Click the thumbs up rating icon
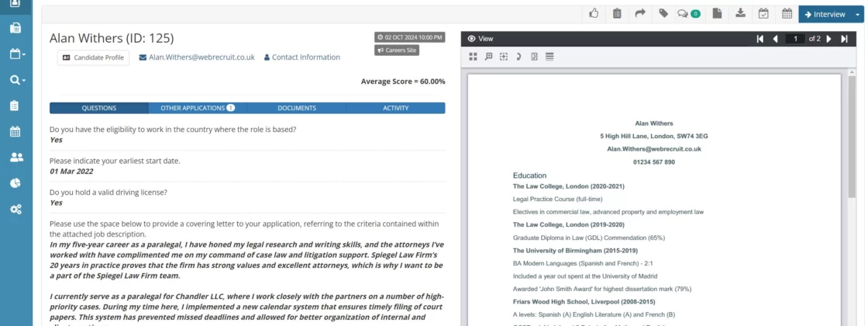This screenshot has width=868, height=326. 594,13
